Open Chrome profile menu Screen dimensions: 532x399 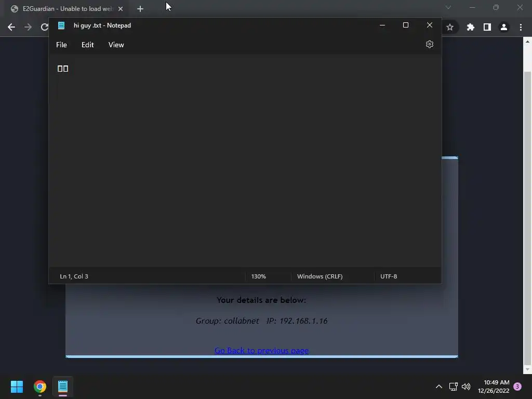[504, 27]
